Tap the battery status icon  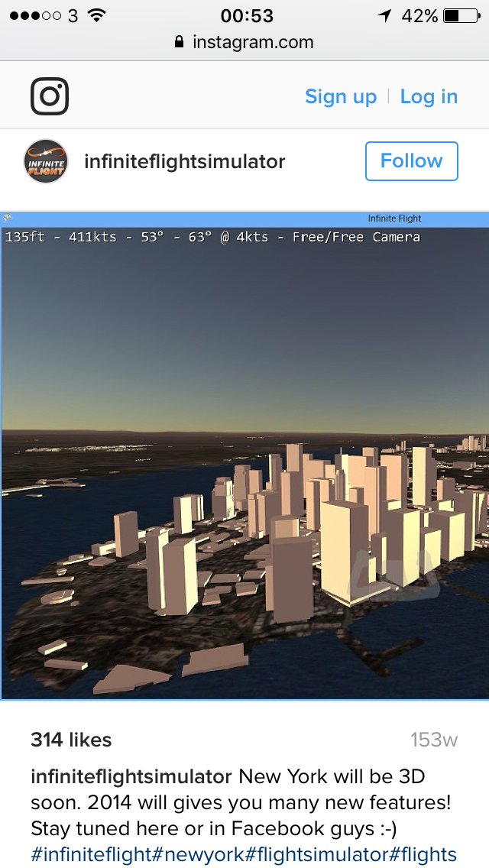click(x=461, y=15)
